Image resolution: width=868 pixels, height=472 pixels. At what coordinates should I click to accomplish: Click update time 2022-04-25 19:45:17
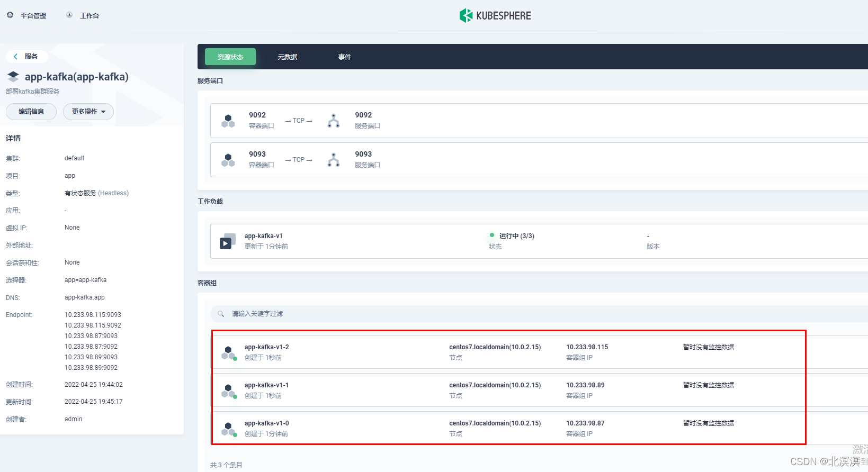pyautogui.click(x=94, y=402)
